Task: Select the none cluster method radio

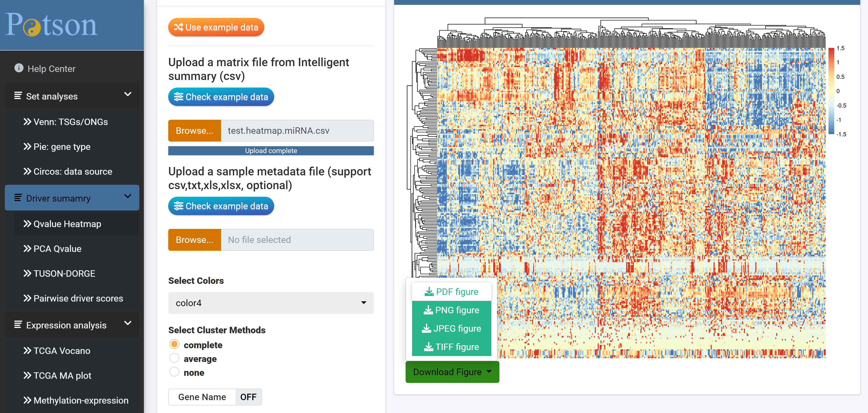Action: pyautogui.click(x=174, y=372)
